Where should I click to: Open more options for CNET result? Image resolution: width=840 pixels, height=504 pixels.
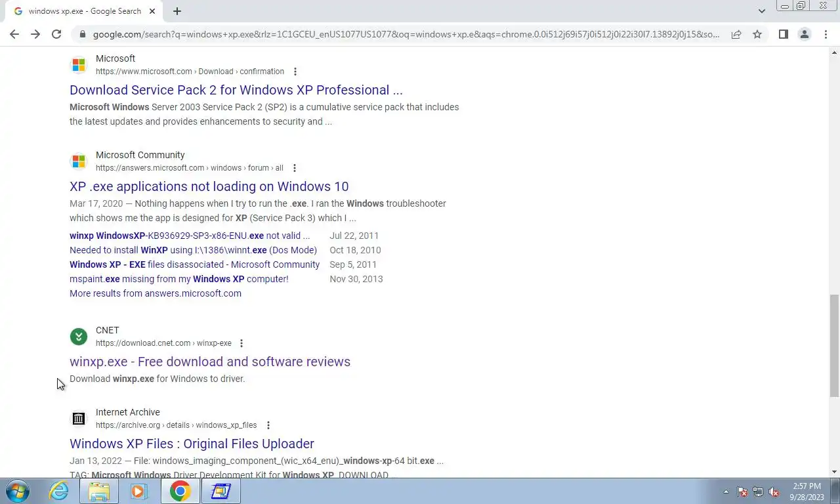(241, 343)
